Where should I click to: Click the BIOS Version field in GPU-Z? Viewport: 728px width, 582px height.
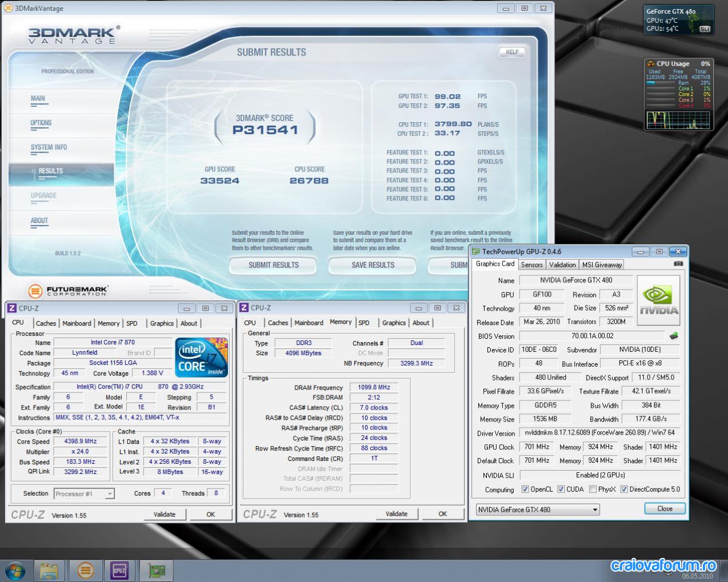[592, 336]
